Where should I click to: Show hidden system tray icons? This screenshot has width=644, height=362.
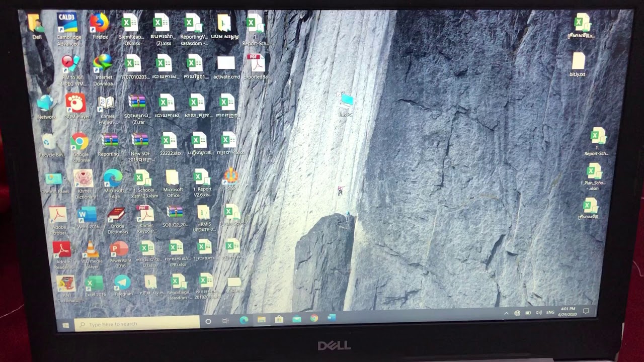point(506,313)
